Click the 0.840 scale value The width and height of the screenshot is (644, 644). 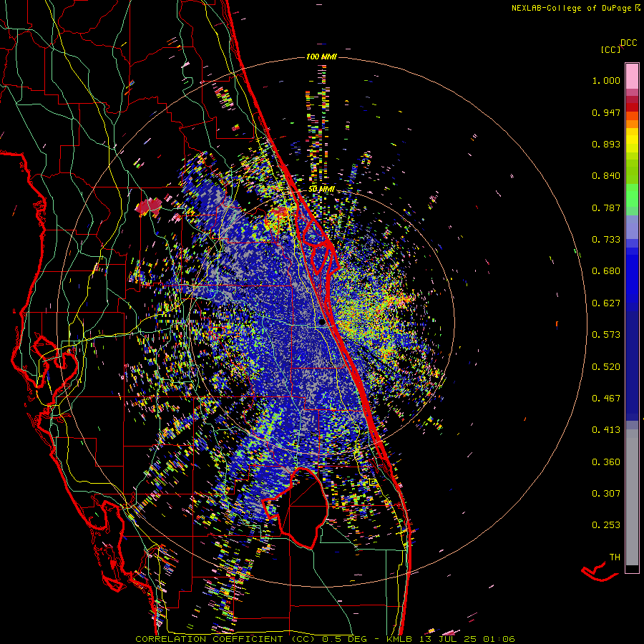pyautogui.click(x=606, y=176)
